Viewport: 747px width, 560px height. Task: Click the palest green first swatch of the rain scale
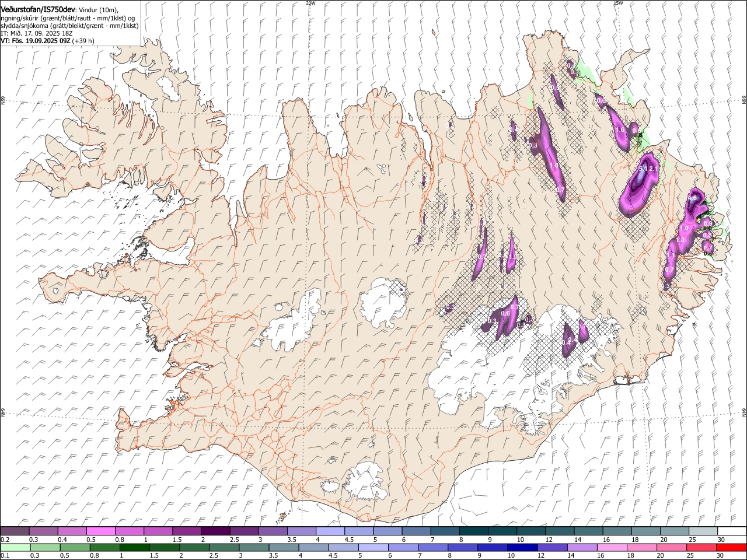(15, 548)
